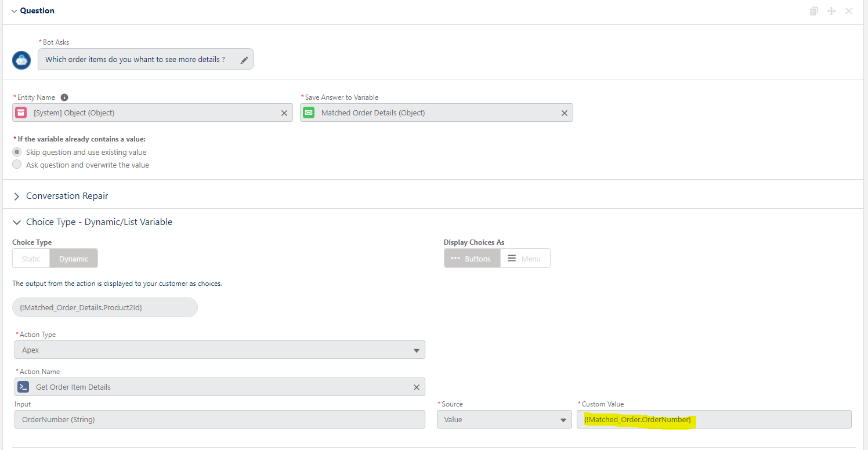Click the pencil edit icon in Bot Asks

(244, 60)
